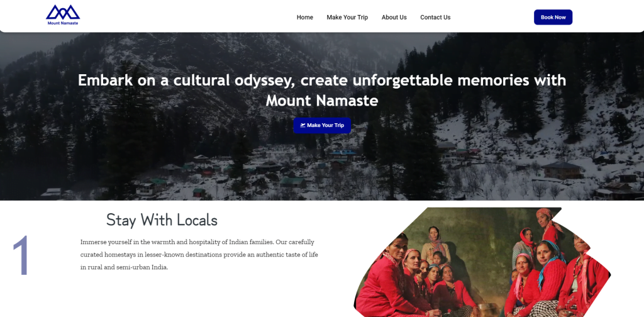Open Make Your Trip in the navigation bar

347,17
